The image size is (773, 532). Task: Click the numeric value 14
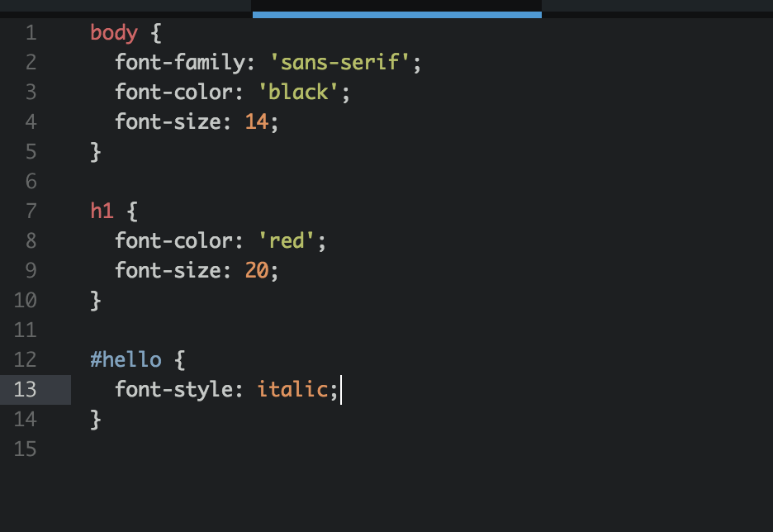pyautogui.click(x=257, y=121)
